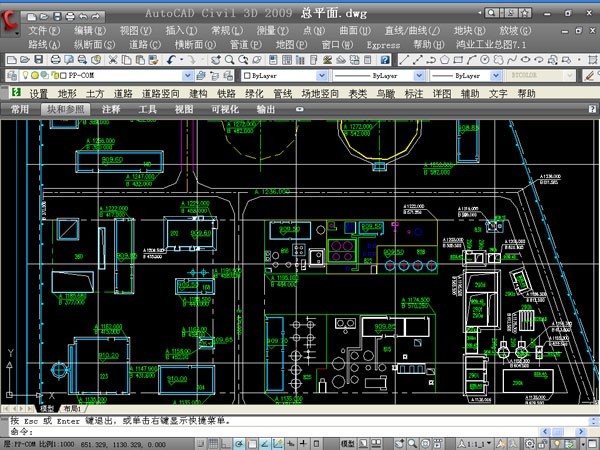Open the 道路(C) menu
Image resolution: width=600 pixels, height=450 pixels.
(145, 45)
